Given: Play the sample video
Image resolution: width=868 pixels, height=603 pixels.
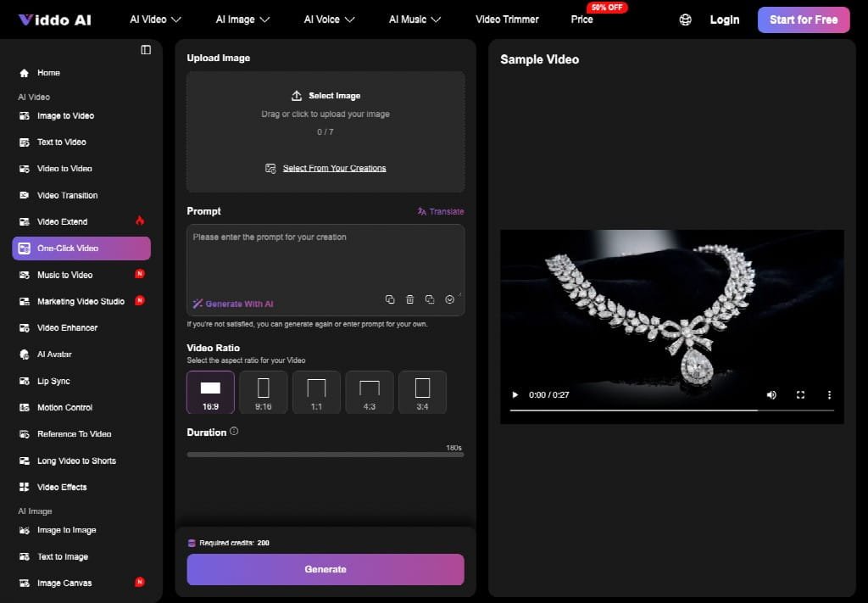Looking at the screenshot, I should [x=515, y=395].
